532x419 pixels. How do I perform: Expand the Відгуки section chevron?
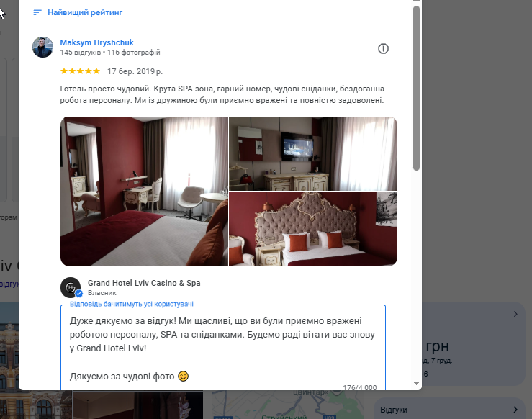pyautogui.click(x=515, y=410)
